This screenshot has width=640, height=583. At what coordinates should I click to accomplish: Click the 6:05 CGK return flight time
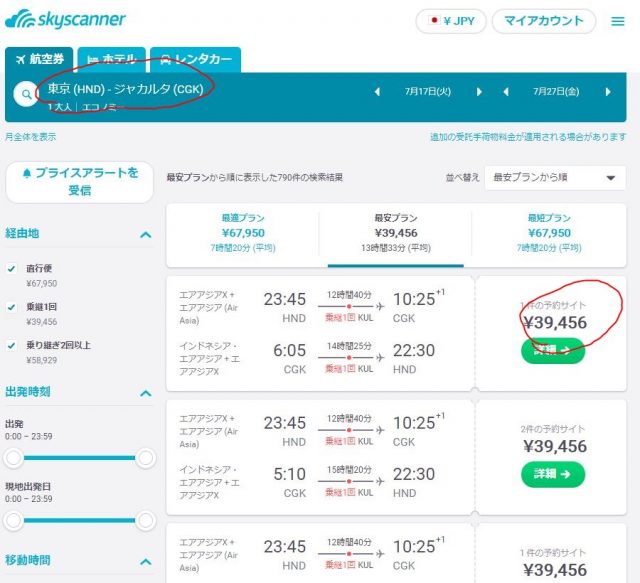coord(289,350)
